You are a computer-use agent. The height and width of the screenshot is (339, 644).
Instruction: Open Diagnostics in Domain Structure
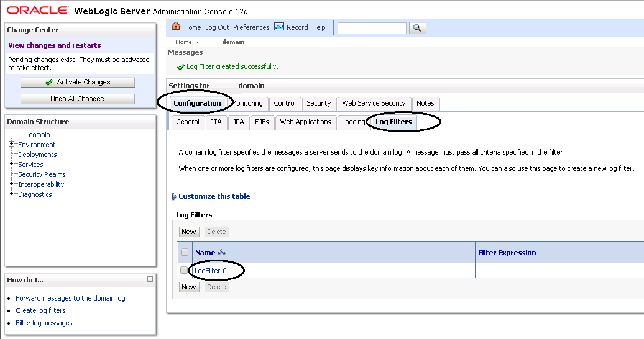click(35, 194)
